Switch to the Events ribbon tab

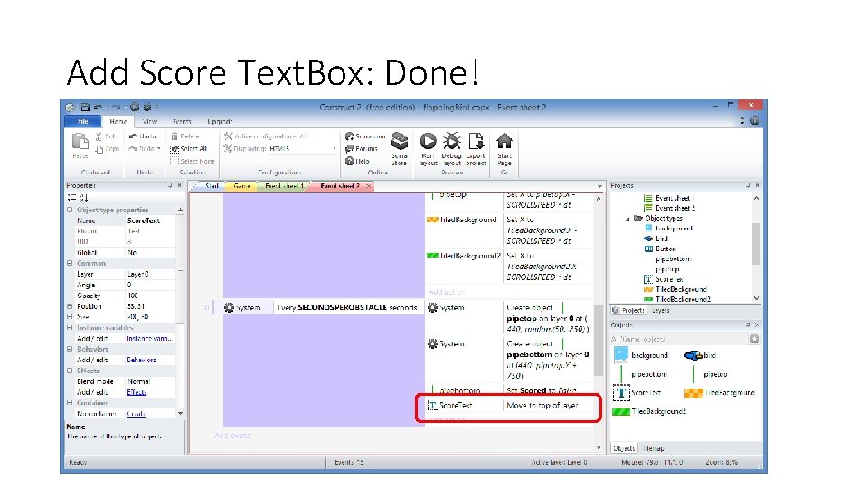(x=182, y=122)
